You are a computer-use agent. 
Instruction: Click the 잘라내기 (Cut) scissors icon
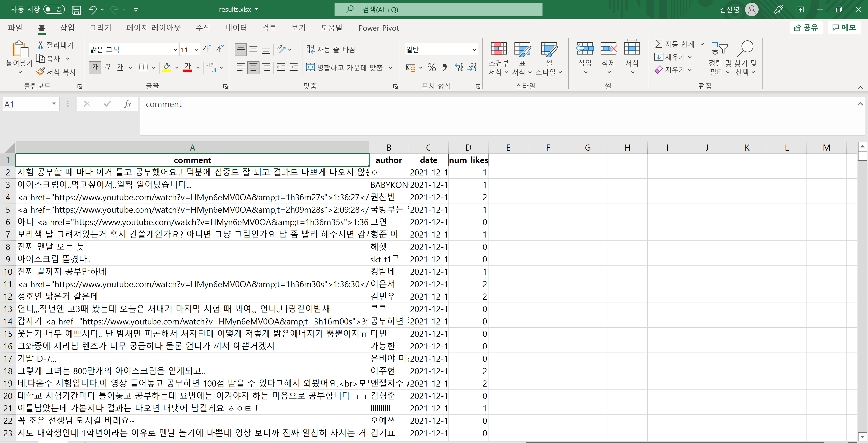pos(40,44)
